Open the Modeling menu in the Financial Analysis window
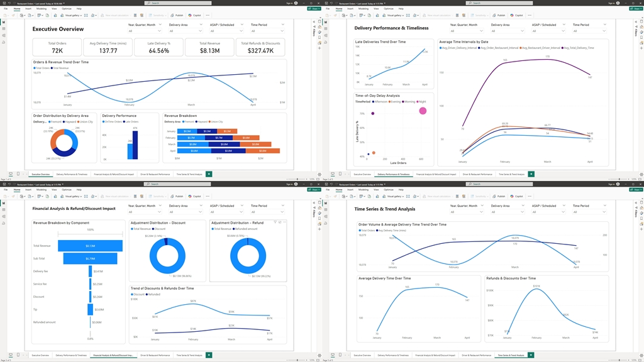The image size is (644, 362). coord(41,190)
